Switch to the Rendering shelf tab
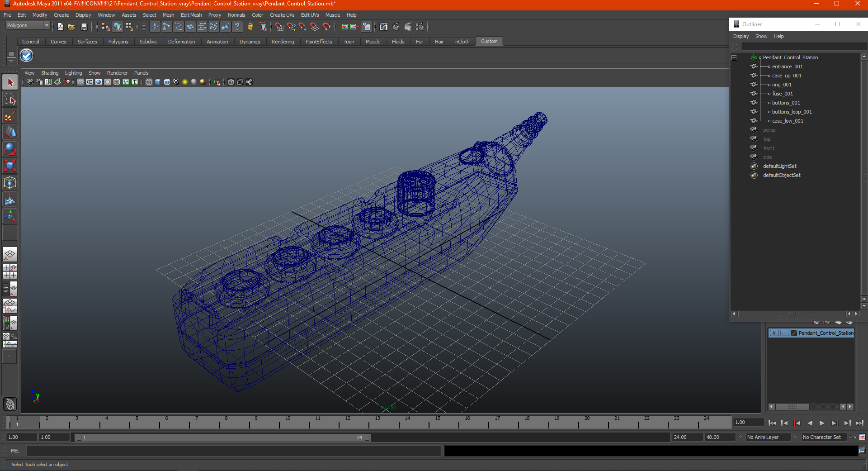The width and height of the screenshot is (868, 471). [x=283, y=42]
